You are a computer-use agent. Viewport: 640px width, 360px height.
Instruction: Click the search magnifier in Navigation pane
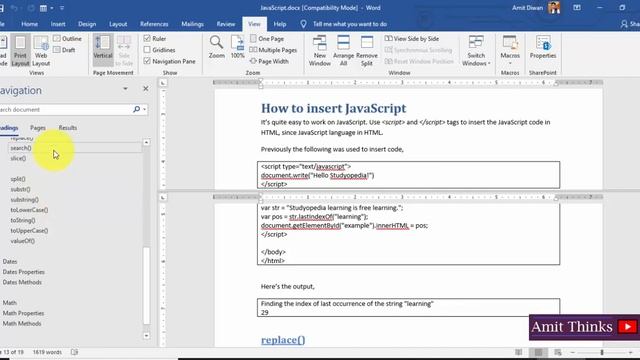[136, 109]
